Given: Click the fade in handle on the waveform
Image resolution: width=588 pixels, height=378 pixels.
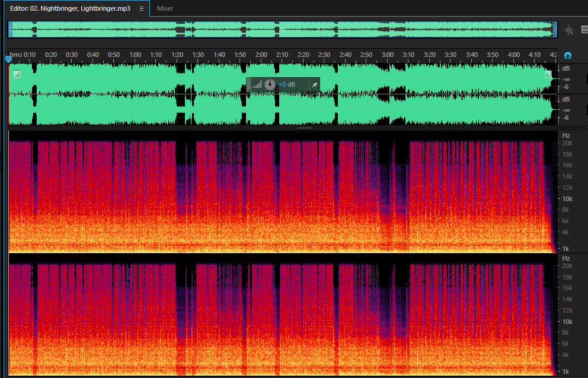Looking at the screenshot, I should (17, 74).
